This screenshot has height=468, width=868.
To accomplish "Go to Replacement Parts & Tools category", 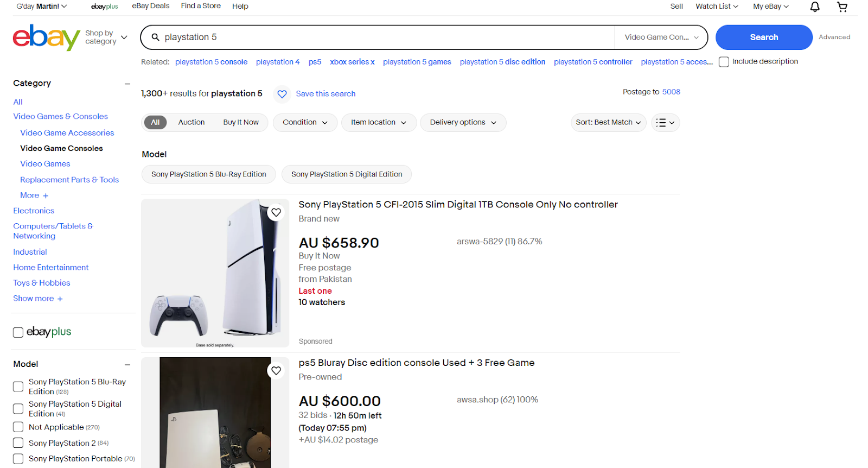I will [x=69, y=180].
